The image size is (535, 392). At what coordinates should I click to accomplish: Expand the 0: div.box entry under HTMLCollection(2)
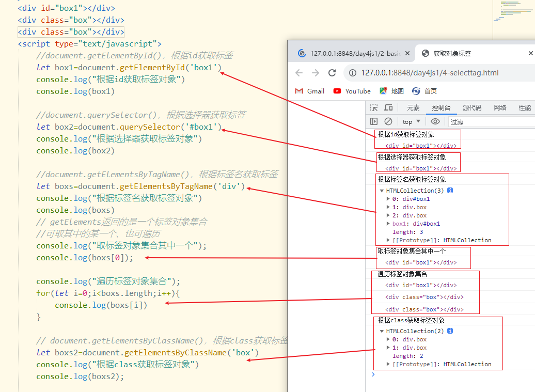(388, 339)
